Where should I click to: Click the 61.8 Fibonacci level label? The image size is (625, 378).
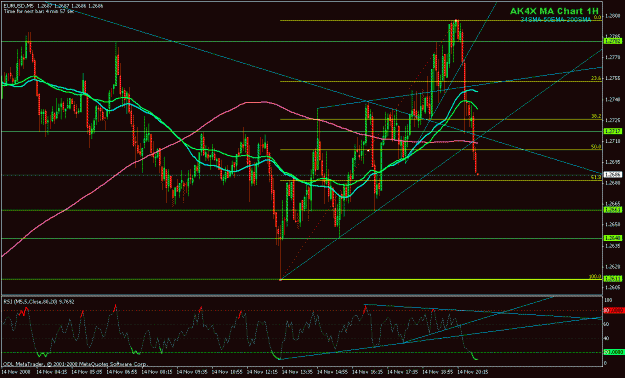coord(596,177)
